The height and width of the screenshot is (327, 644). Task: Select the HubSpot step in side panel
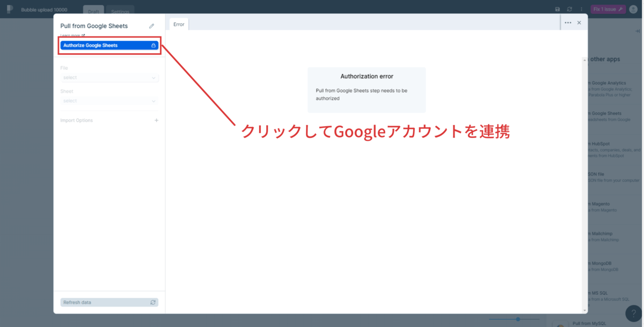pos(614,149)
